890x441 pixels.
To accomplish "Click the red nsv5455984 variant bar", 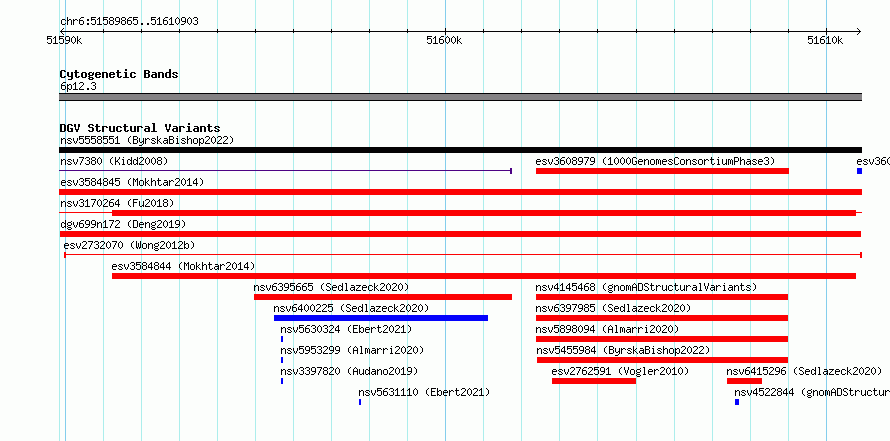I will point(662,360).
